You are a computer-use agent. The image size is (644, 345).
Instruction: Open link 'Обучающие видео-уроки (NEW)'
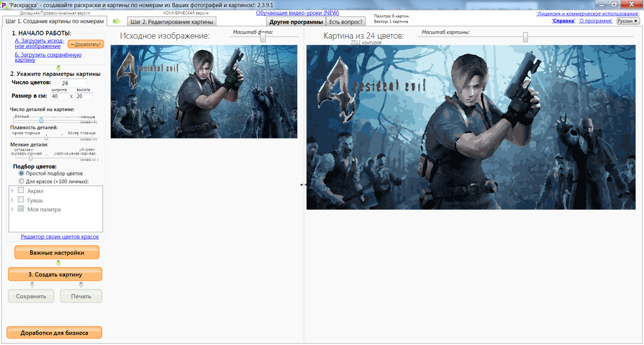pyautogui.click(x=297, y=12)
